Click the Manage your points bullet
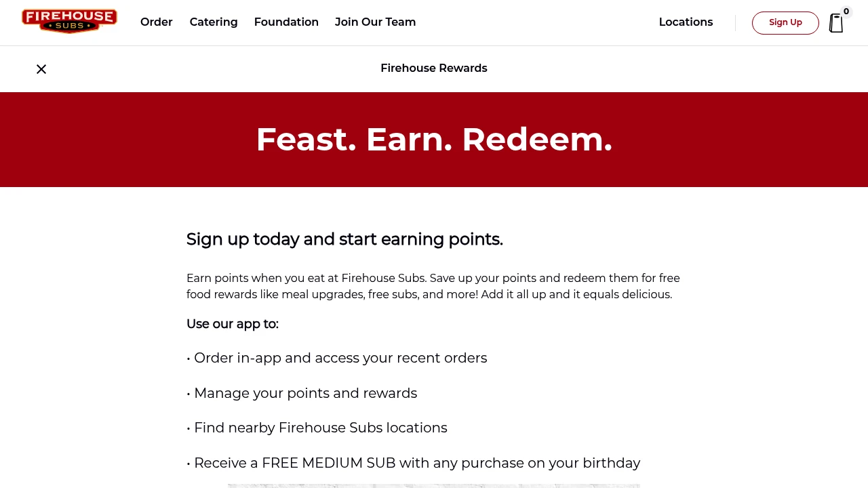Image resolution: width=868 pixels, height=488 pixels. click(x=302, y=393)
